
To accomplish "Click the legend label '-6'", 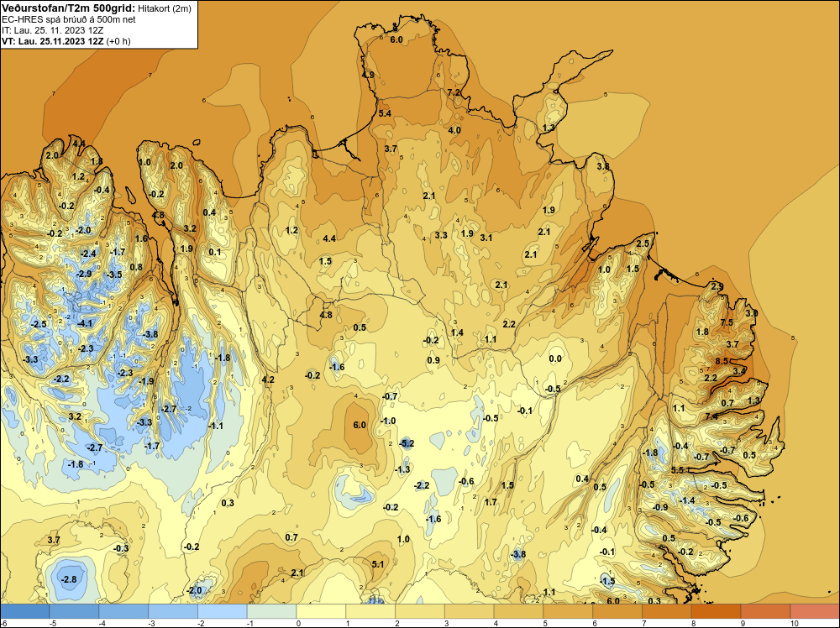I will coord(3,623).
